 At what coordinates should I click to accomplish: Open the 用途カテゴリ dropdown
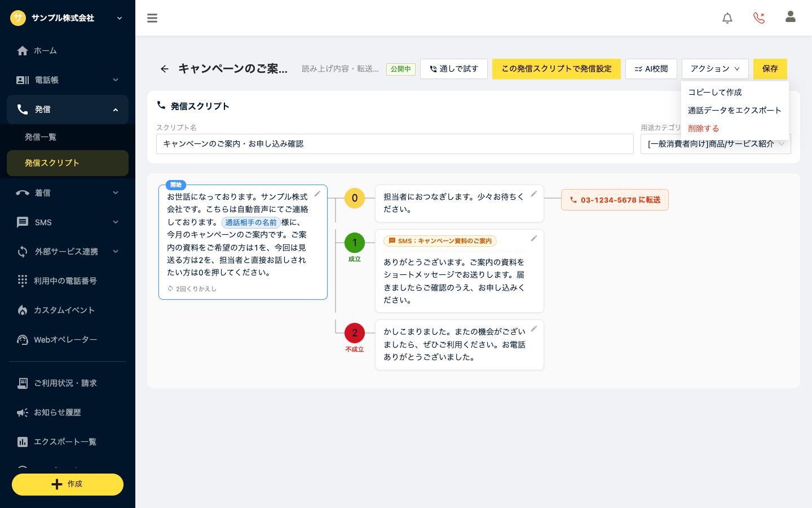716,144
